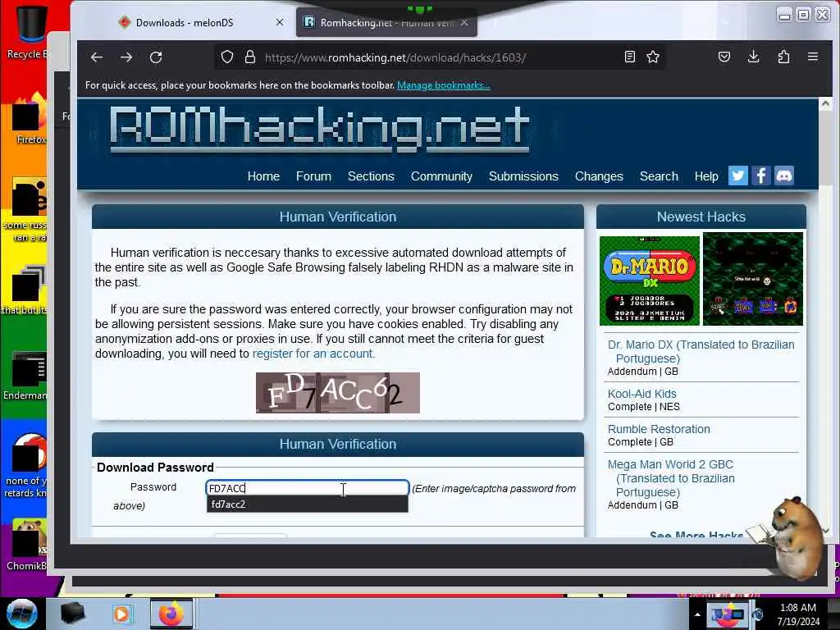Open the Home menu item
The image size is (840, 630).
263,176
